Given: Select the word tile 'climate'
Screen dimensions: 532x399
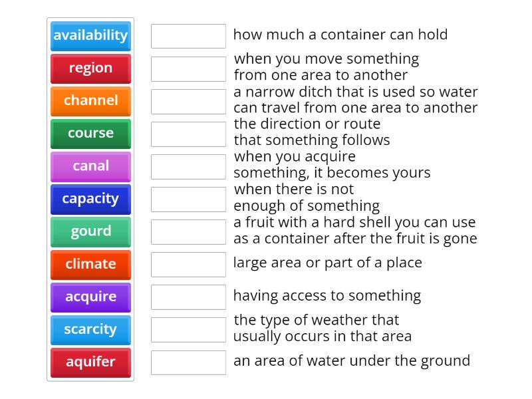Looking at the screenshot, I should pyautogui.click(x=90, y=264).
